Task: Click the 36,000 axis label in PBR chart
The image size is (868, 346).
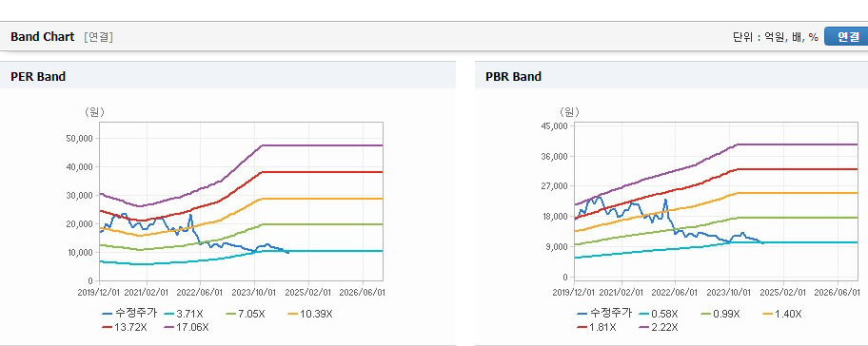Action: click(x=555, y=157)
